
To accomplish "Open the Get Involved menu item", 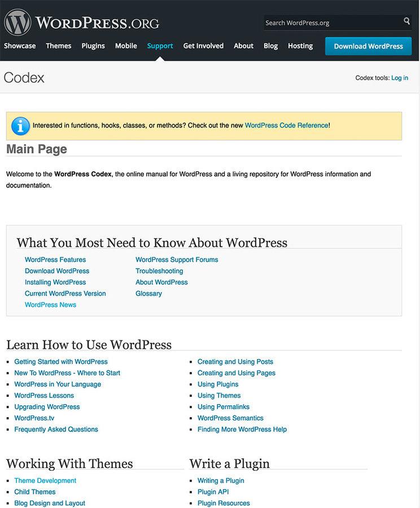I will point(203,46).
